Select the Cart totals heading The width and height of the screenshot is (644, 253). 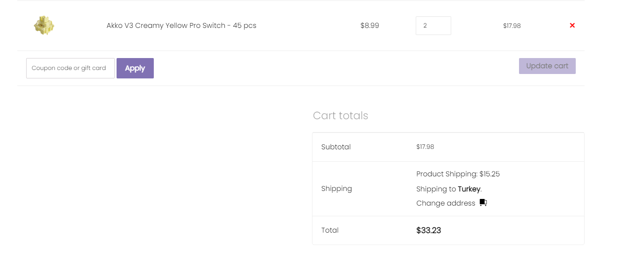point(340,116)
